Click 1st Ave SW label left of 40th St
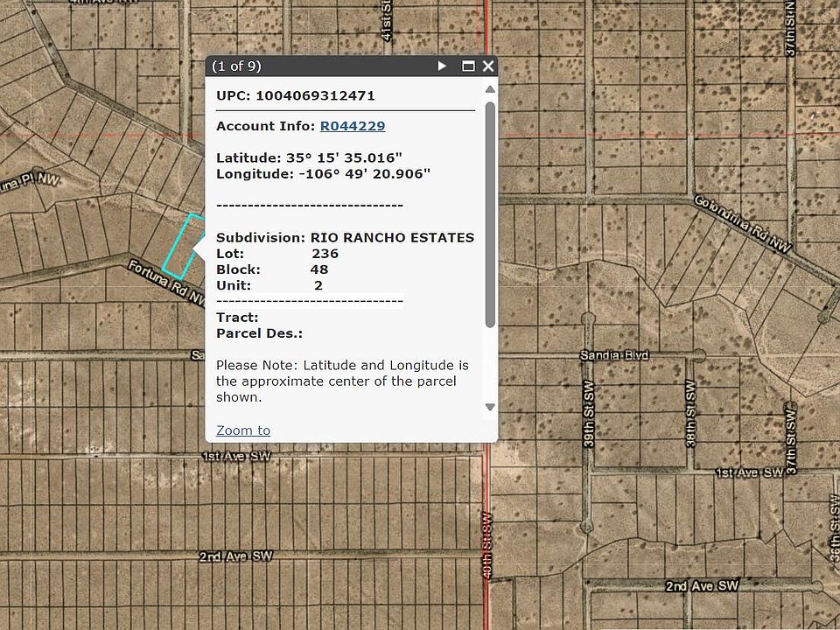The width and height of the screenshot is (840, 630). [236, 457]
